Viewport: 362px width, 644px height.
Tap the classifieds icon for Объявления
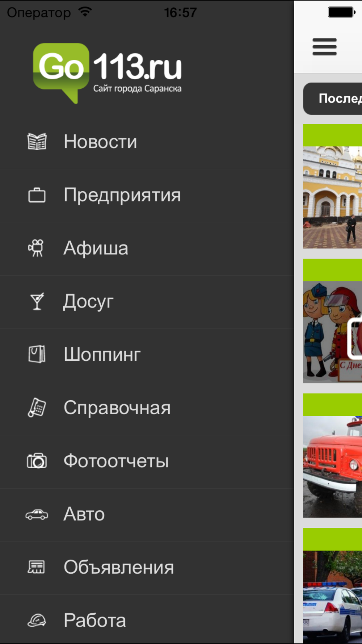36,567
